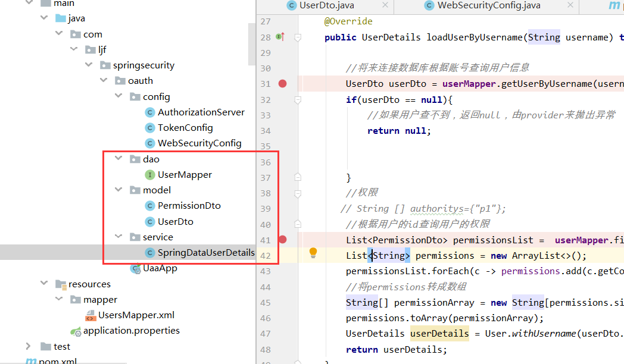
Task: Click the dao package folder icon
Action: (135, 159)
